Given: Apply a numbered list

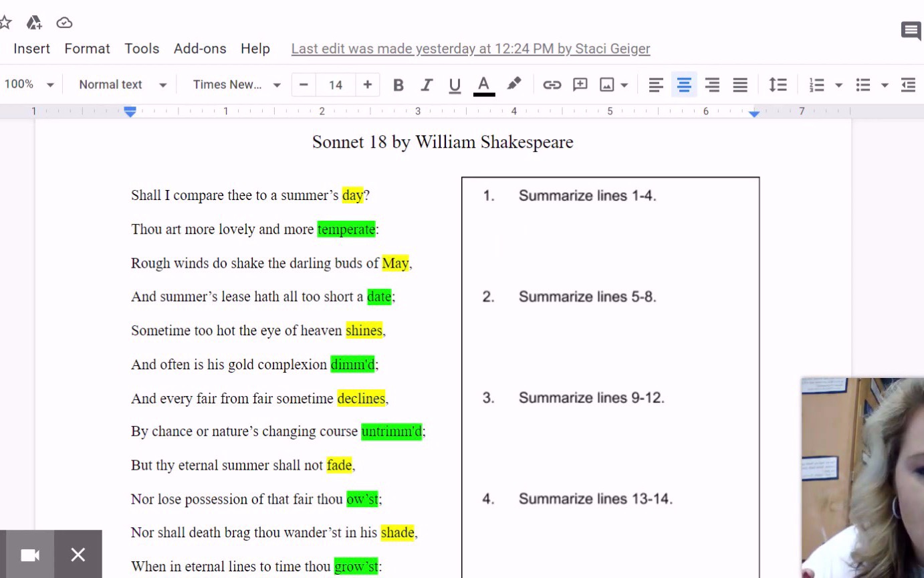Looking at the screenshot, I should pyautogui.click(x=816, y=85).
